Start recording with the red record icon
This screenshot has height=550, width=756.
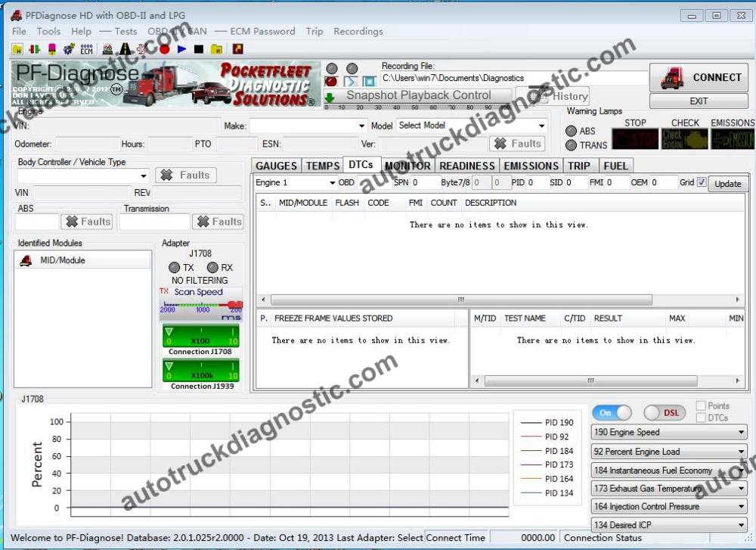pyautogui.click(x=165, y=48)
